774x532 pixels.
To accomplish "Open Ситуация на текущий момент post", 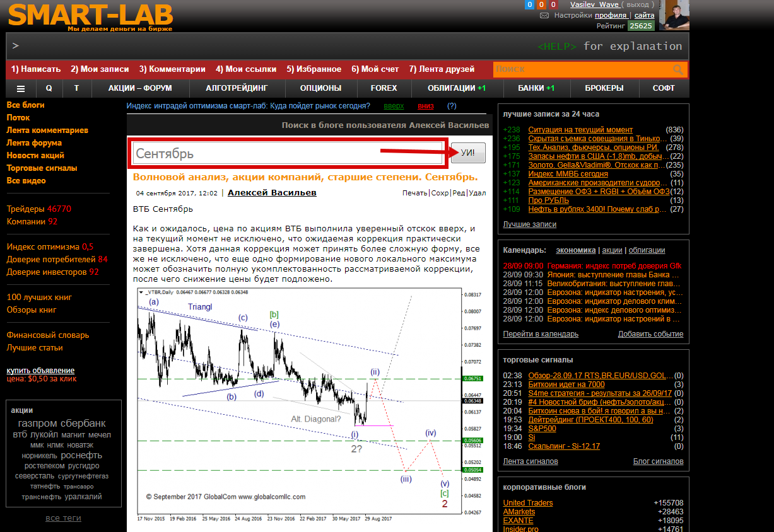I will 580,130.
